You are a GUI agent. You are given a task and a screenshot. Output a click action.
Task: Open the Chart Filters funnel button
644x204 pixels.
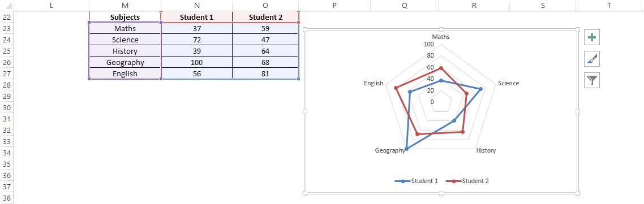click(592, 80)
